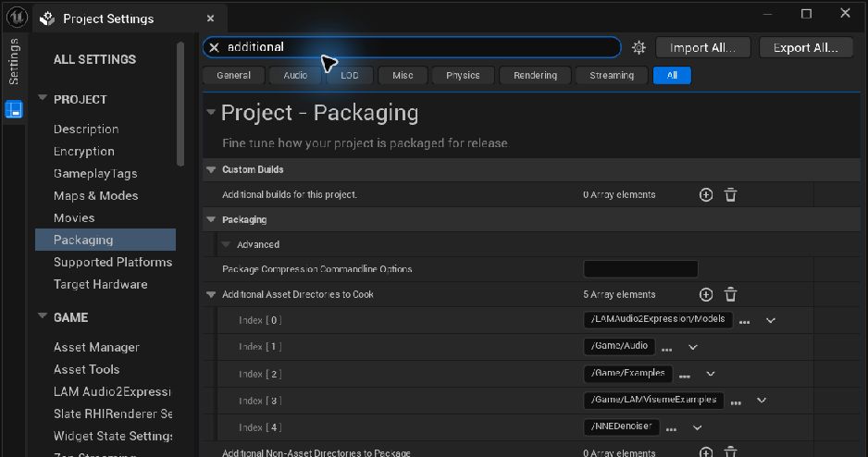Screen dimensions: 868x457
Task: Click the Unreal Engine logo icon
Action: pyautogui.click(x=17, y=18)
